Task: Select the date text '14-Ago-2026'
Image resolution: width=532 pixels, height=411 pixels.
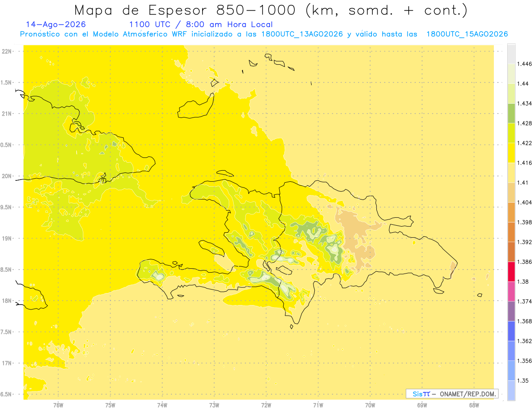Action: [56, 24]
